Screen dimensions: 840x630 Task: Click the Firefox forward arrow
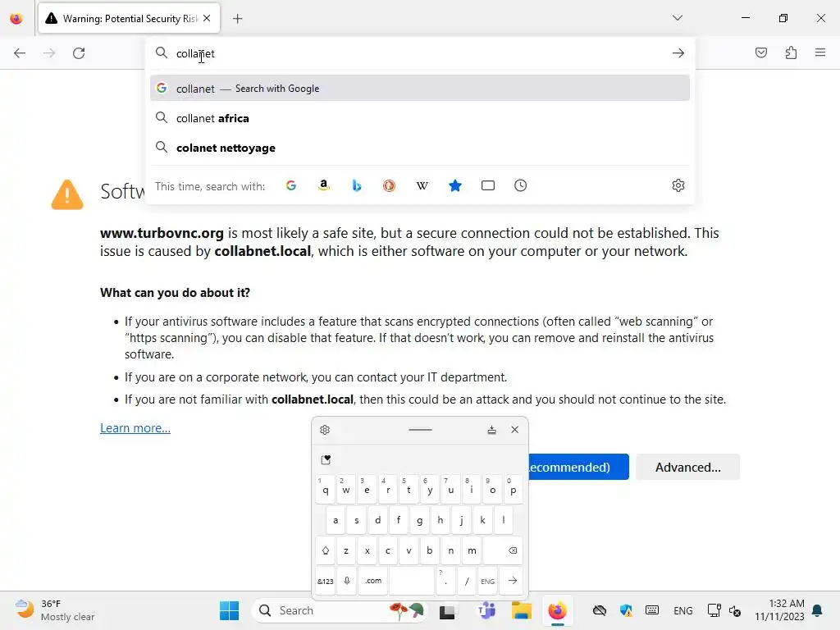(49, 53)
